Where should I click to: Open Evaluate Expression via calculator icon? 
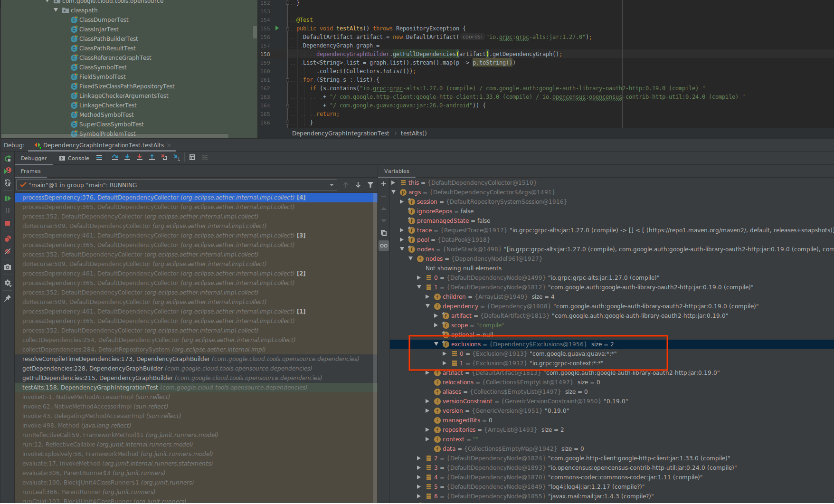(x=192, y=157)
